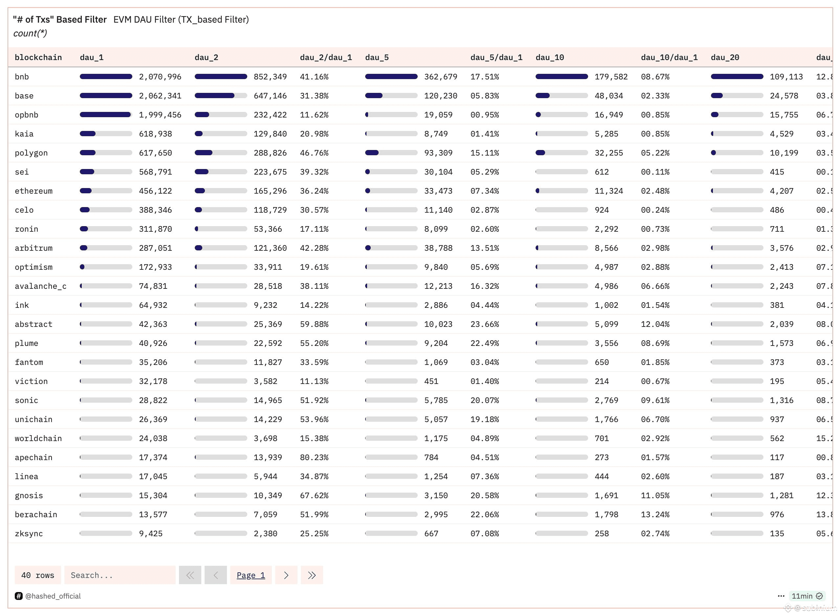Select the polygon blockchain cell
This screenshot has width=840, height=616.
pyautogui.click(x=31, y=153)
